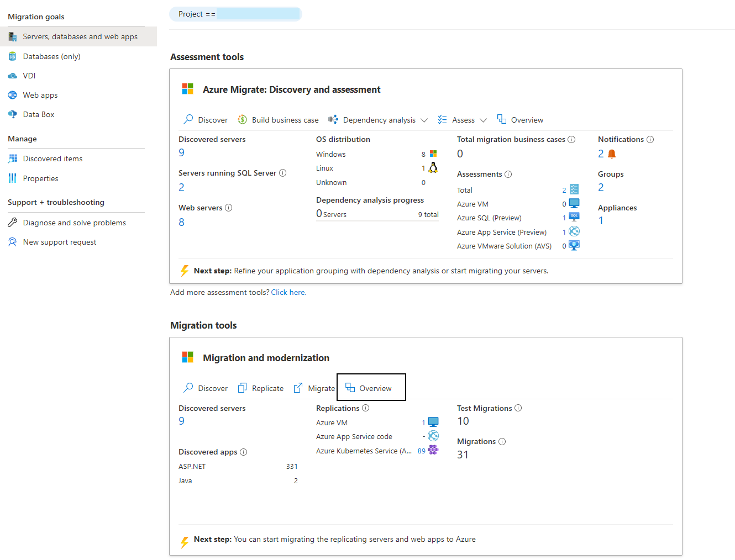Open the 2 Notifications link
Viewport: 735px width, 560px height.
point(601,154)
